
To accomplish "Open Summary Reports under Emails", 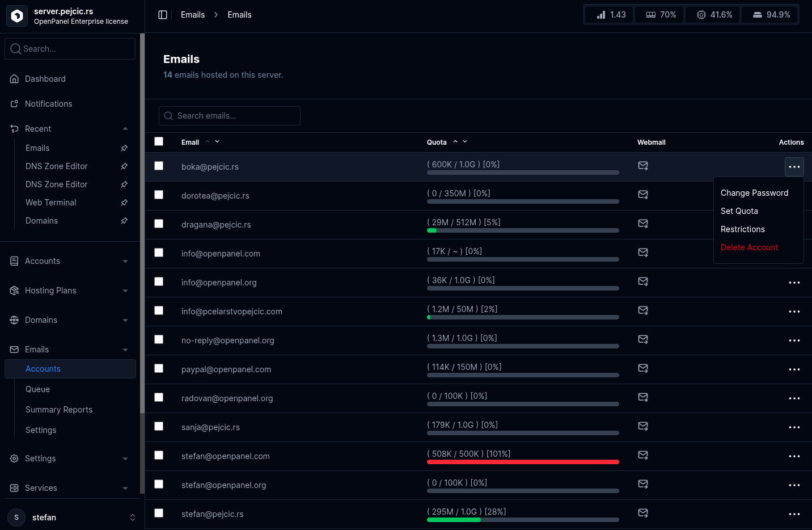I will tap(59, 410).
